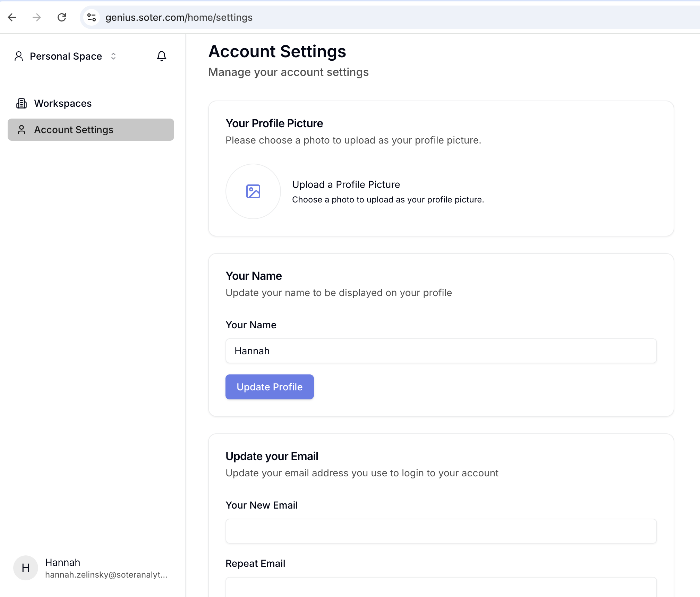Click Upload a Profile Picture text
700x597 pixels.
tap(346, 184)
